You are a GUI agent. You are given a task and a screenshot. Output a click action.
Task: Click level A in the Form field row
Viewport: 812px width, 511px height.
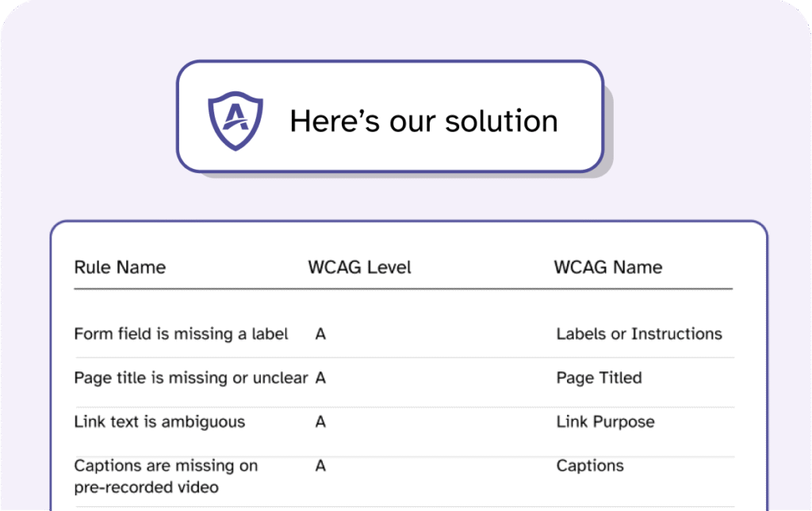tap(320, 334)
